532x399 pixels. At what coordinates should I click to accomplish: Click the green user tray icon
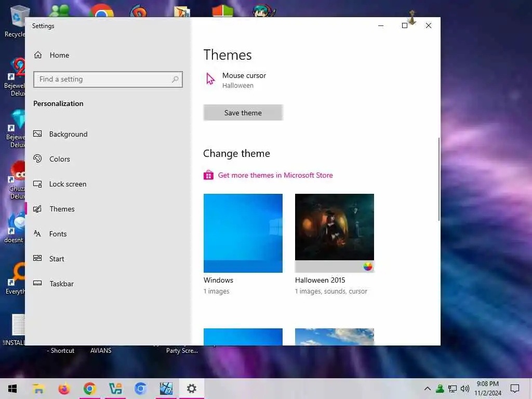440,389
